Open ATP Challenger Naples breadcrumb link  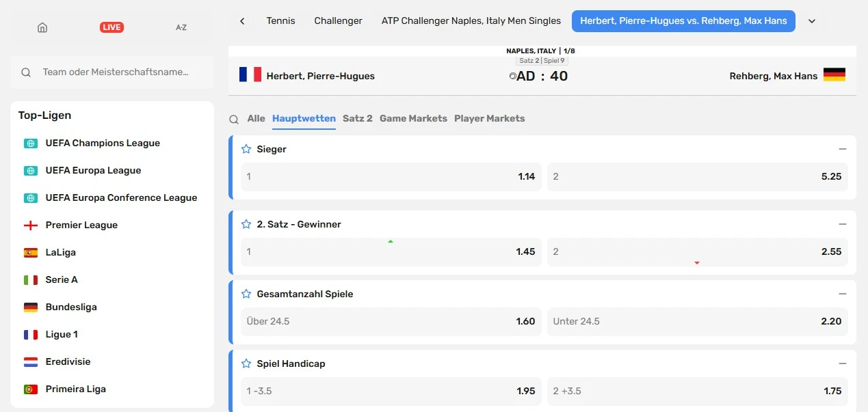[471, 21]
